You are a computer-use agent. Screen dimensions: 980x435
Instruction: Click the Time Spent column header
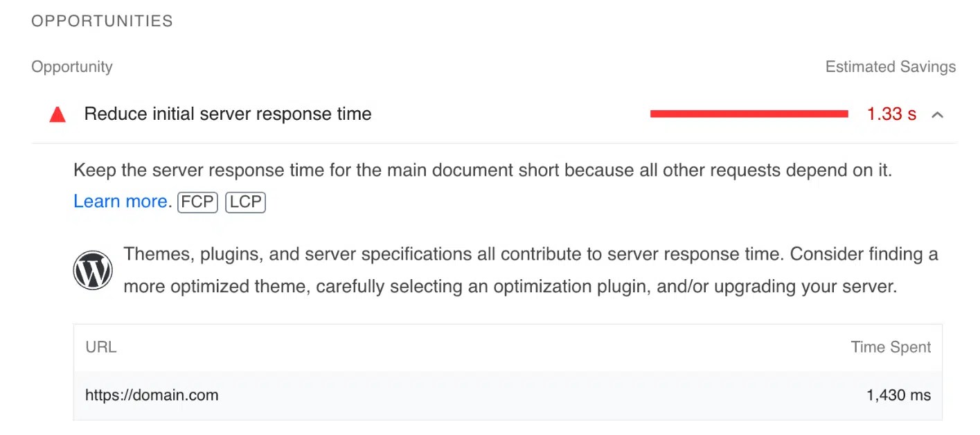pos(891,347)
